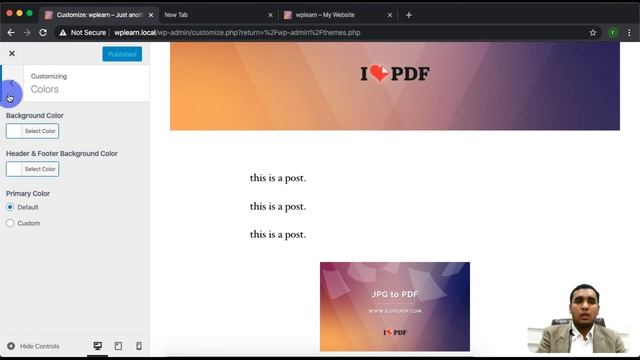
Task: Close the wplearn – My Website tab
Action: 389,15
